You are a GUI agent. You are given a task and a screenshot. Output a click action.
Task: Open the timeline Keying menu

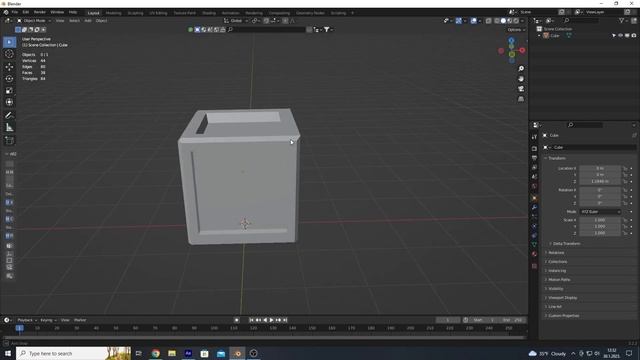48,320
